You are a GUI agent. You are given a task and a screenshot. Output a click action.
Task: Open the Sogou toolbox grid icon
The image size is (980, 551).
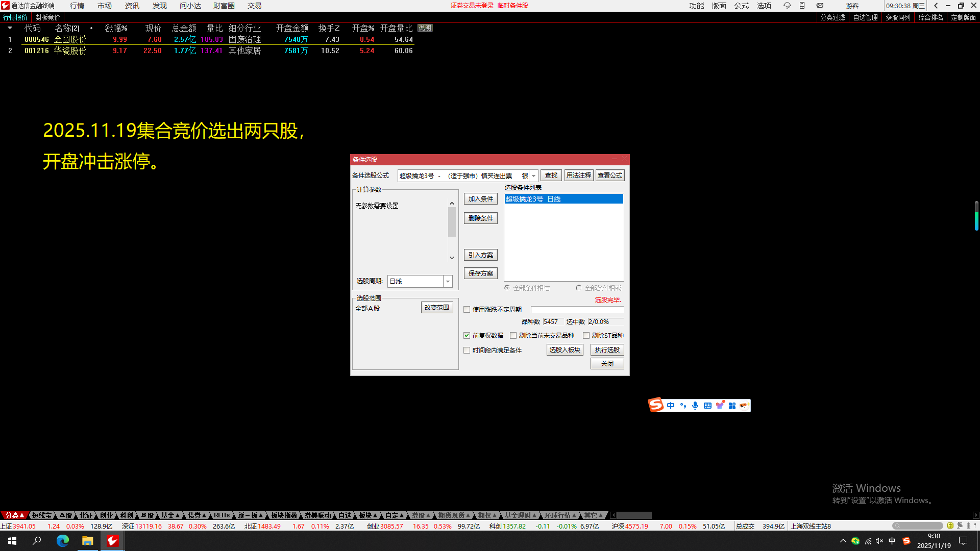(x=732, y=406)
